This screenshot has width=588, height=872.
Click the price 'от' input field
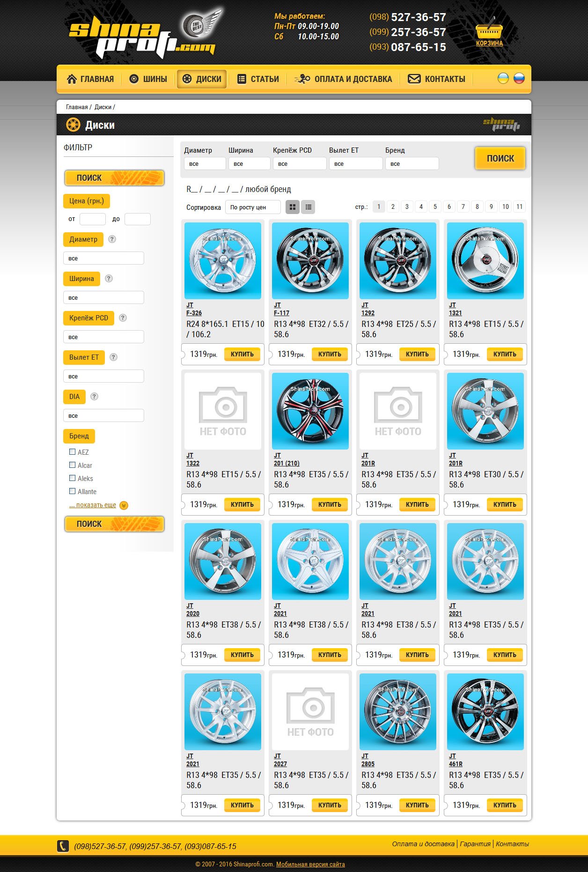pos(93,219)
